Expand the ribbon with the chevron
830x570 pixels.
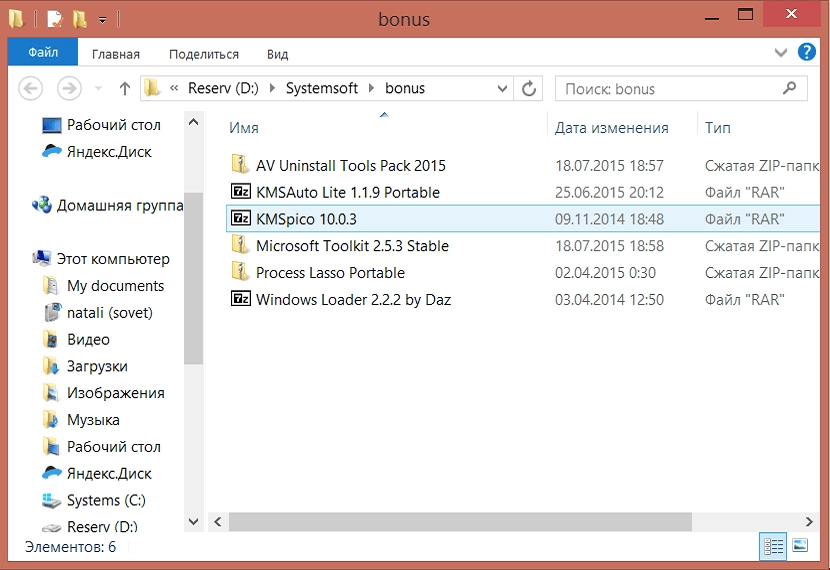tap(781, 52)
